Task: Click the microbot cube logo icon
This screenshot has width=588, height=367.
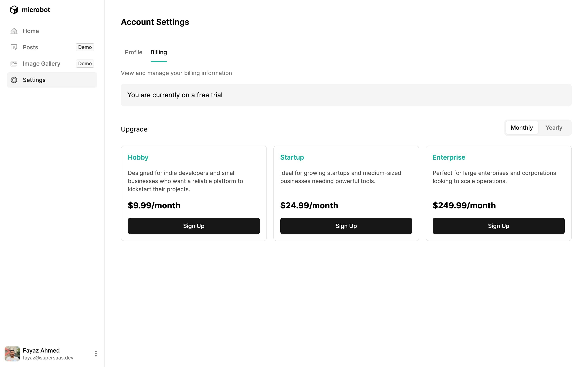Action: coord(14,10)
